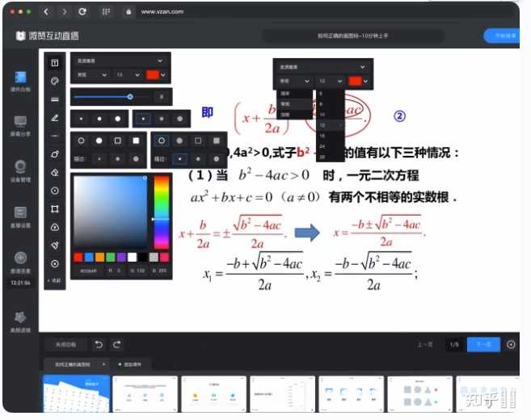Pick the largest dot in first size group
This screenshot has width=531, height=420.
(117, 119)
